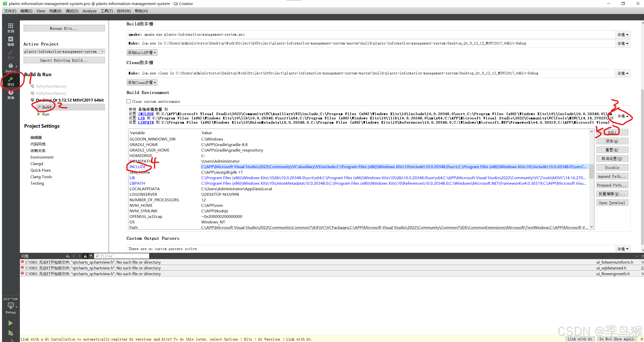Open the 添加Build步骤 dropdown
The height and width of the screenshot is (342, 644).
(x=142, y=53)
